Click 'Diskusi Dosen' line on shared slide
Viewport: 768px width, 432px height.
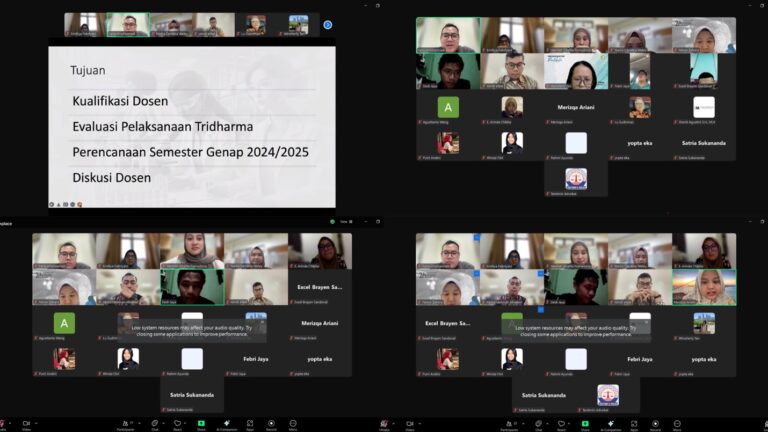[x=112, y=177]
